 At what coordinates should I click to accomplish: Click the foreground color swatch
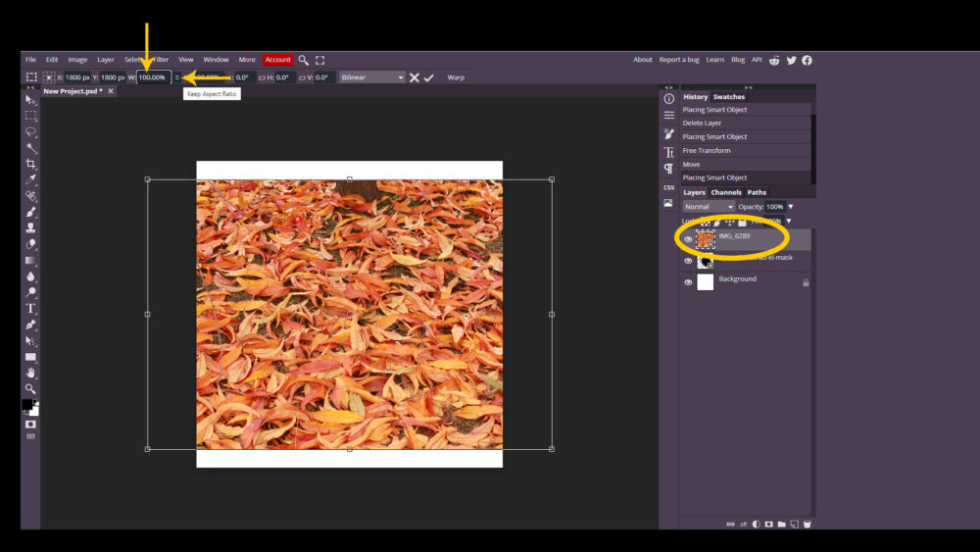27,404
